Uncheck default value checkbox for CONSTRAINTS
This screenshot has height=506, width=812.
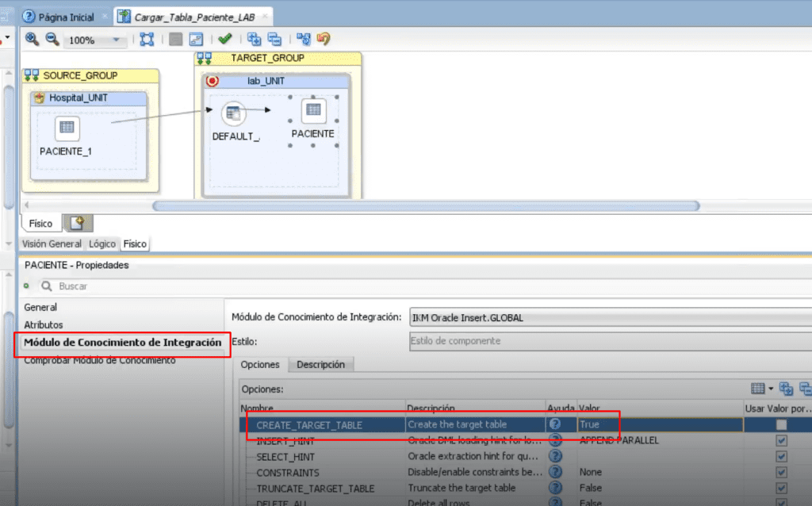pos(781,473)
